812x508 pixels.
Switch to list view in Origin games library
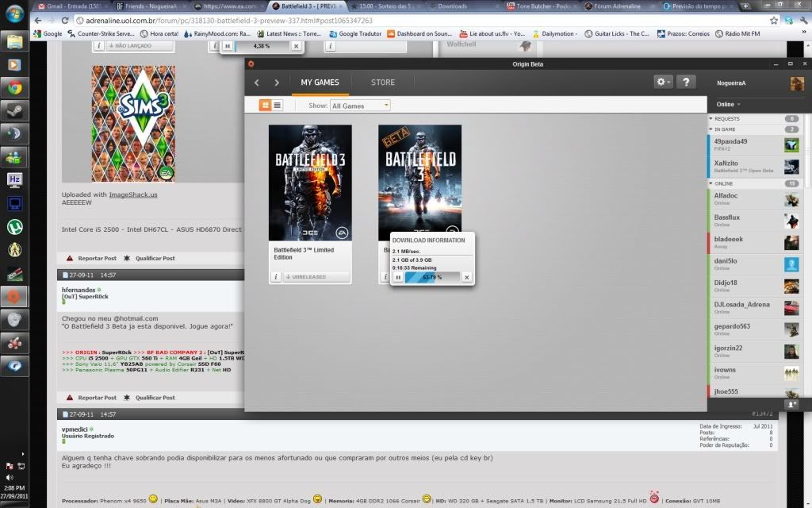coord(279,104)
